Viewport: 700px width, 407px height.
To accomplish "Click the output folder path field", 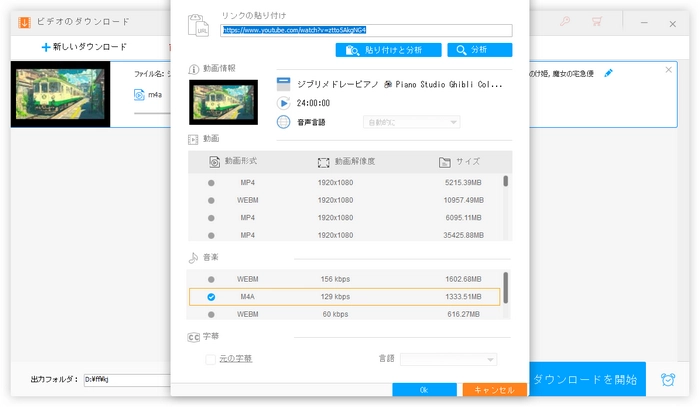I will 127,379.
